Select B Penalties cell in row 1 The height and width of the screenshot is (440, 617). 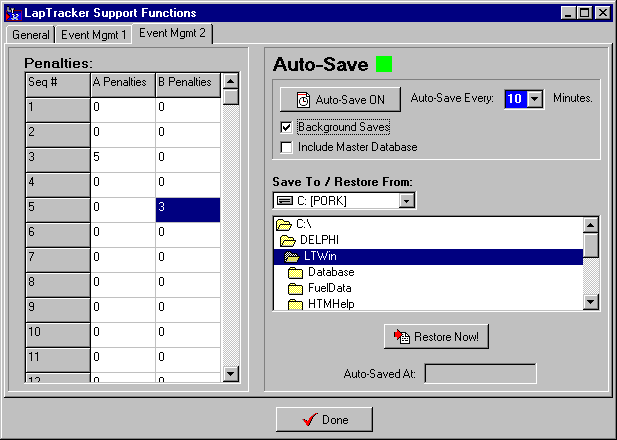188,110
